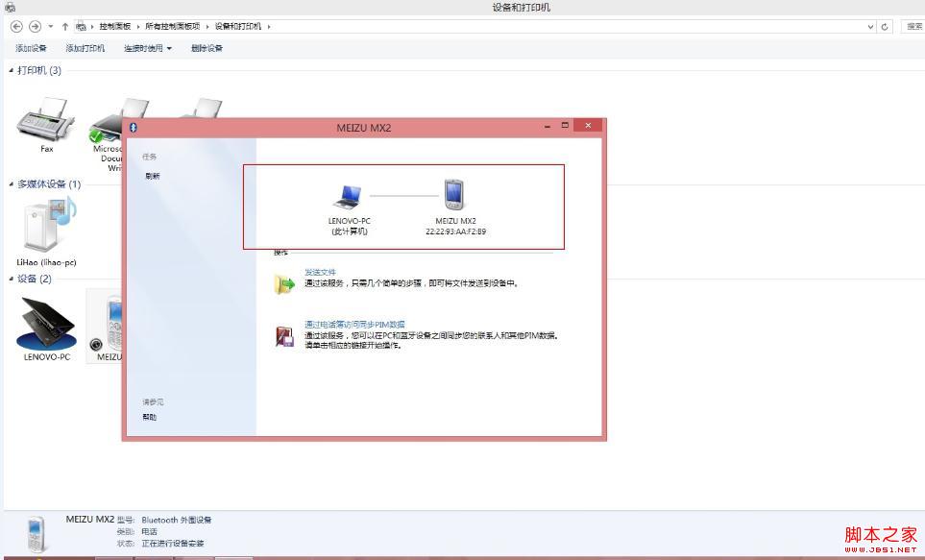Click 删除设备 in the toolbar
This screenshot has height=560, width=925.
207,48
